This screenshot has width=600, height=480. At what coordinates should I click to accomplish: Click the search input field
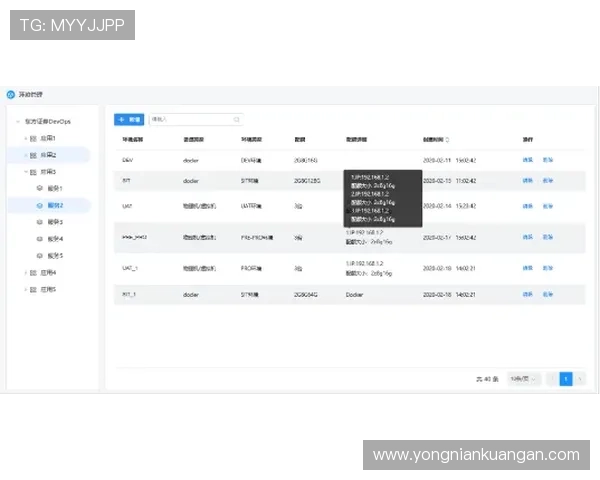click(x=190, y=120)
